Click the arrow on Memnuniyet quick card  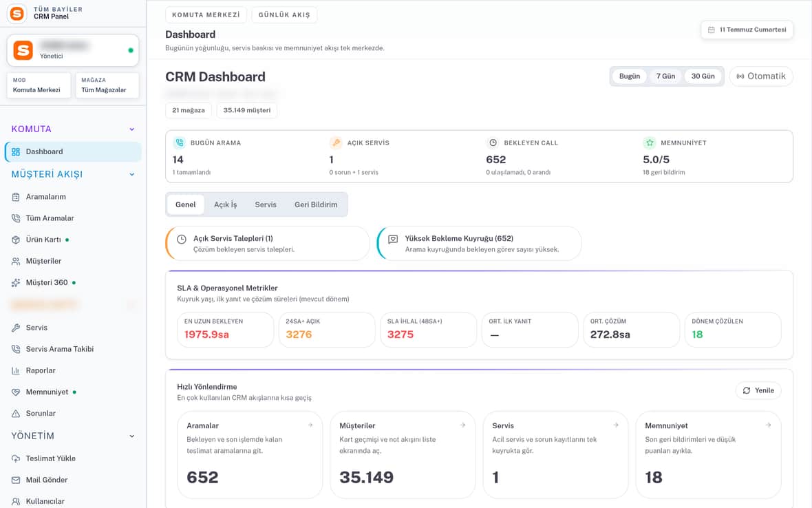click(768, 425)
